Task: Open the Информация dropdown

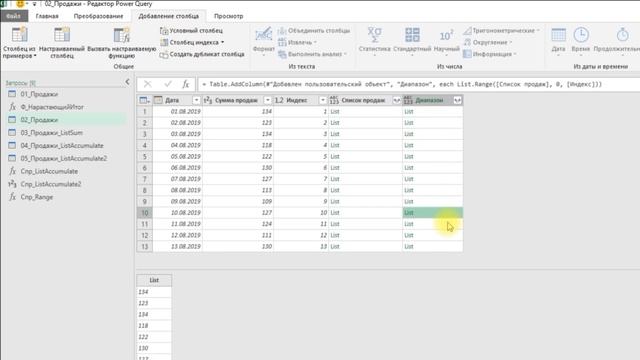Action: point(490,54)
